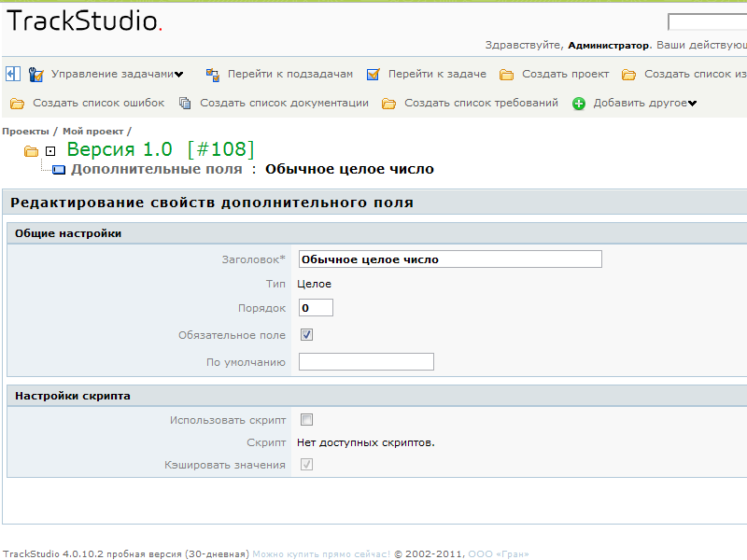Click the collapse side panel arrow icon
The image size is (747, 560).
(13, 74)
